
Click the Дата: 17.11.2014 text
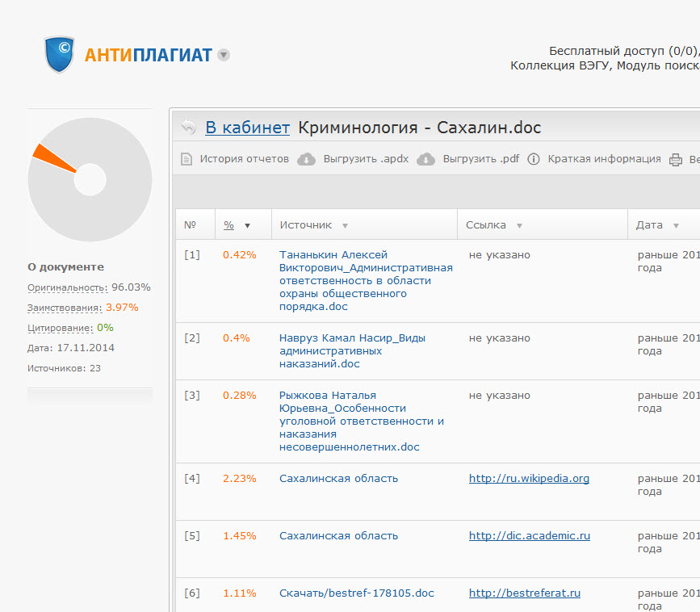point(71,348)
